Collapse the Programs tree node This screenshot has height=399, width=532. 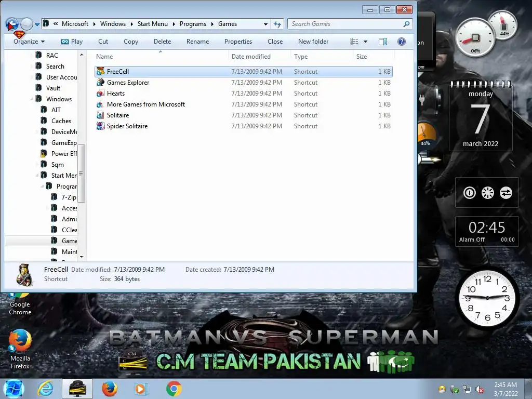tap(42, 187)
